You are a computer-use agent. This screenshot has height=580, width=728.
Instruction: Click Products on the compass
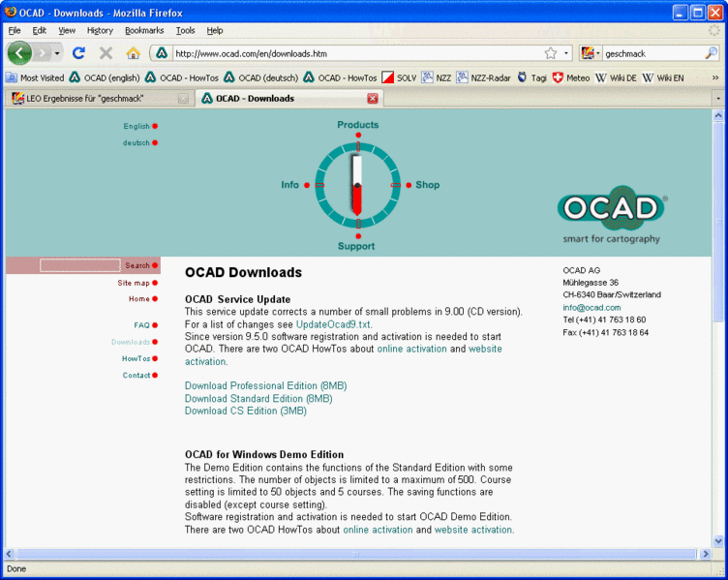[x=358, y=125]
